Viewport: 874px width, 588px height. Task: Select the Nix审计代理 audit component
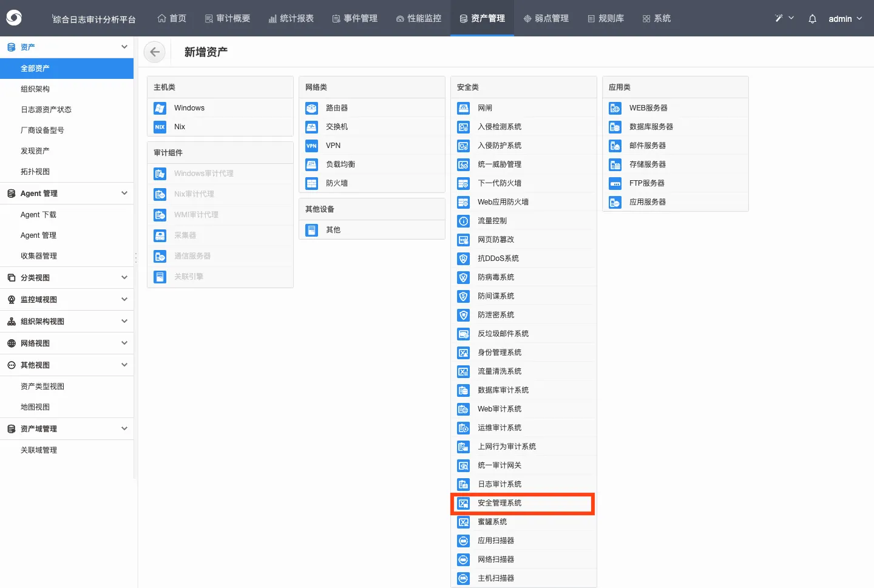click(195, 194)
